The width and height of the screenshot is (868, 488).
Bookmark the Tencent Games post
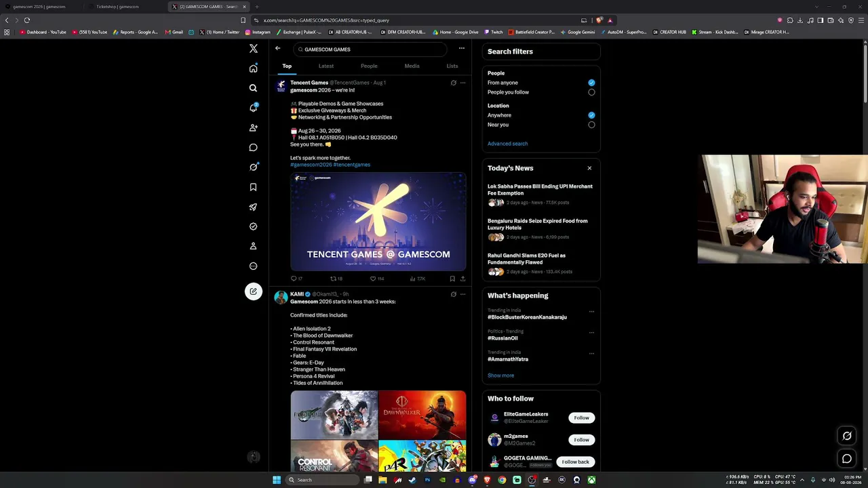coord(452,279)
